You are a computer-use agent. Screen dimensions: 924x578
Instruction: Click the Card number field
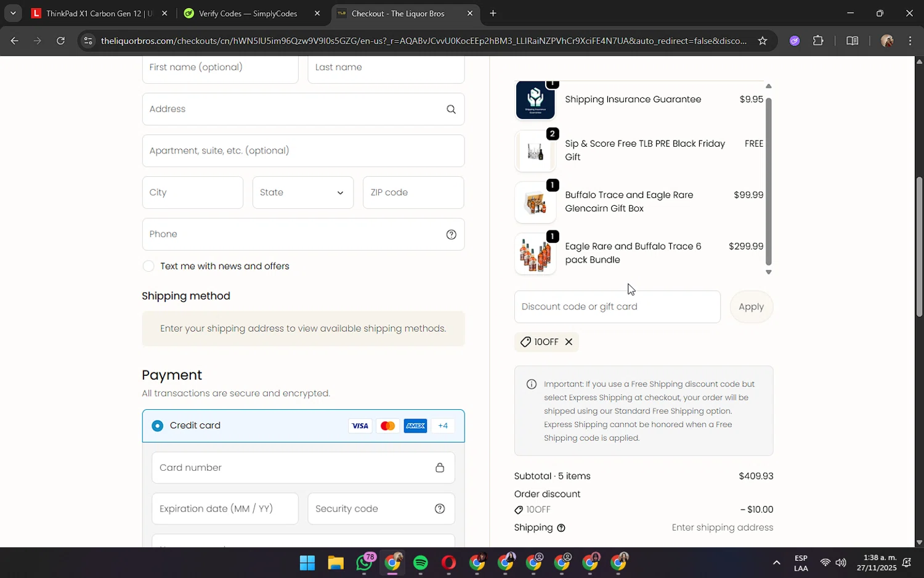point(303,468)
